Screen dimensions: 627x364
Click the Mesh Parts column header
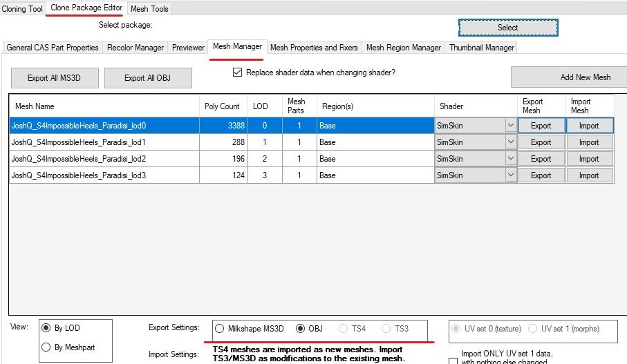pos(299,106)
